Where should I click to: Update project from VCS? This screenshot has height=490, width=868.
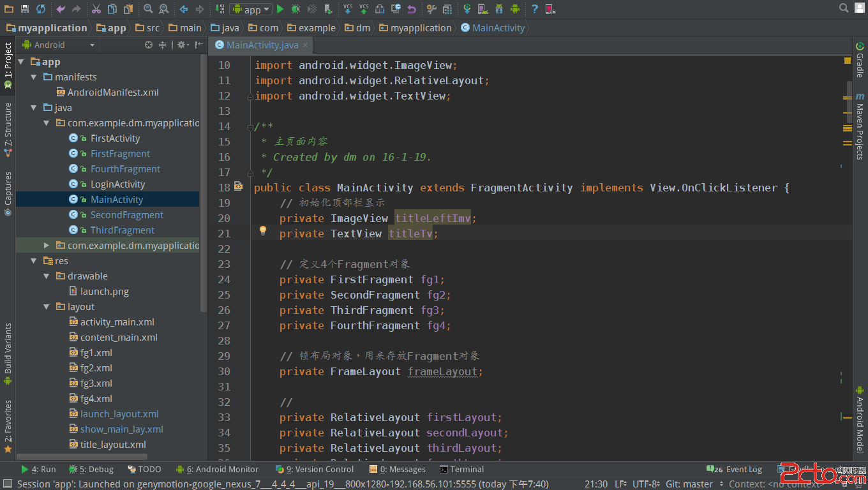tap(347, 9)
